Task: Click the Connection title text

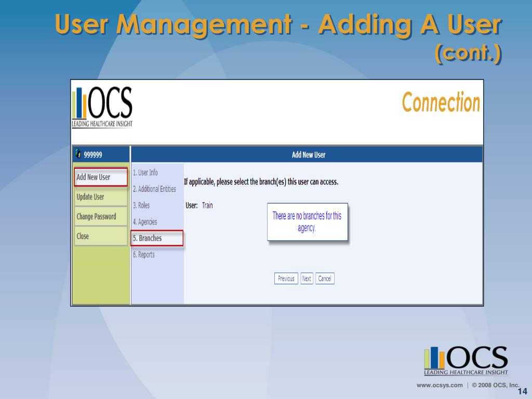Action: click(x=441, y=102)
